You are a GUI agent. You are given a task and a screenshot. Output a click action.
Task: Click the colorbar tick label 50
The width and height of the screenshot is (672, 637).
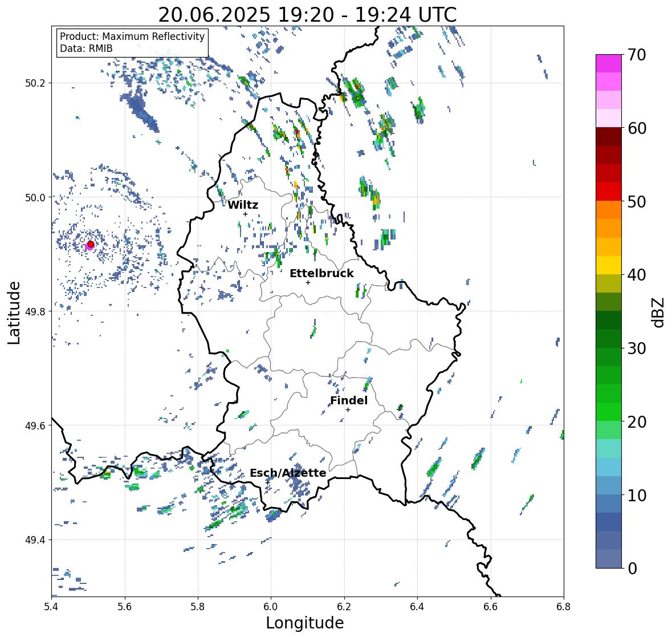tap(637, 201)
